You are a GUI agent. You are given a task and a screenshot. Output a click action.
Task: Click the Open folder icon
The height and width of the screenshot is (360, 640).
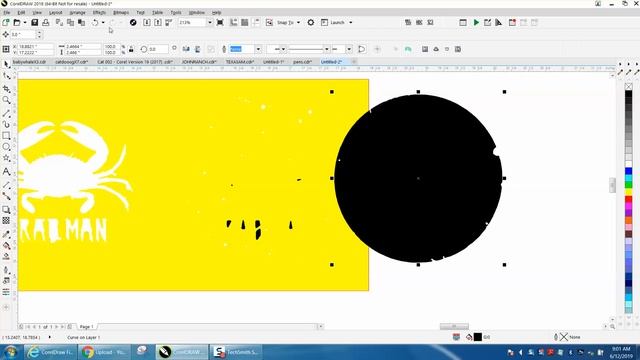tap(17, 22)
